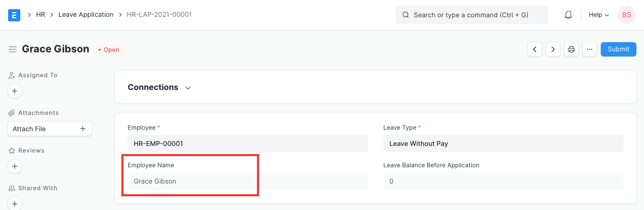644x210 pixels.
Task: Click the ERPNext home logo icon
Action: pyautogui.click(x=15, y=15)
